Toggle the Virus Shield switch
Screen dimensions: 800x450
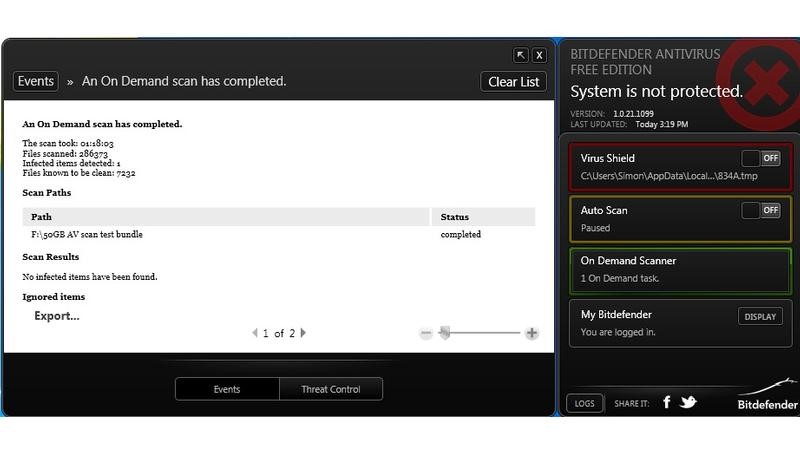click(x=761, y=158)
